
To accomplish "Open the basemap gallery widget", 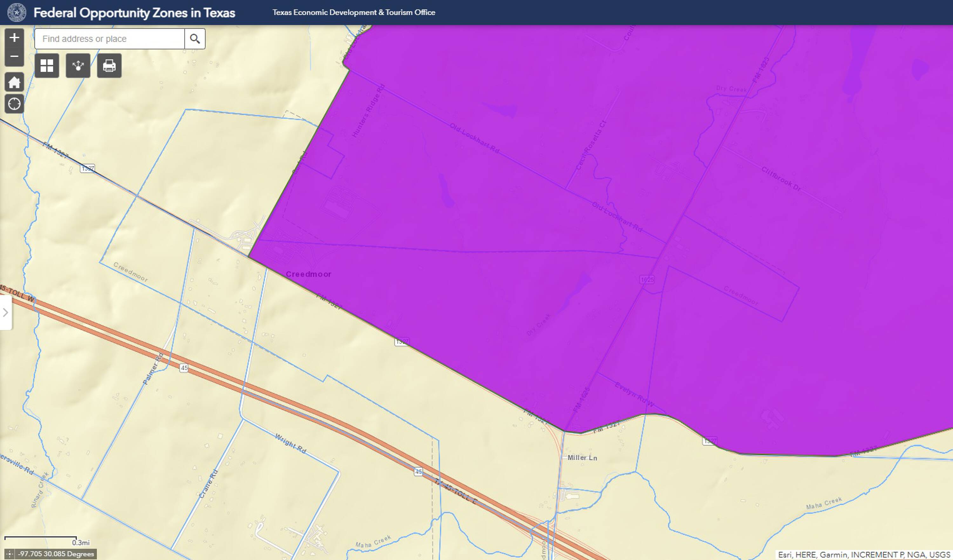I will pos(47,66).
